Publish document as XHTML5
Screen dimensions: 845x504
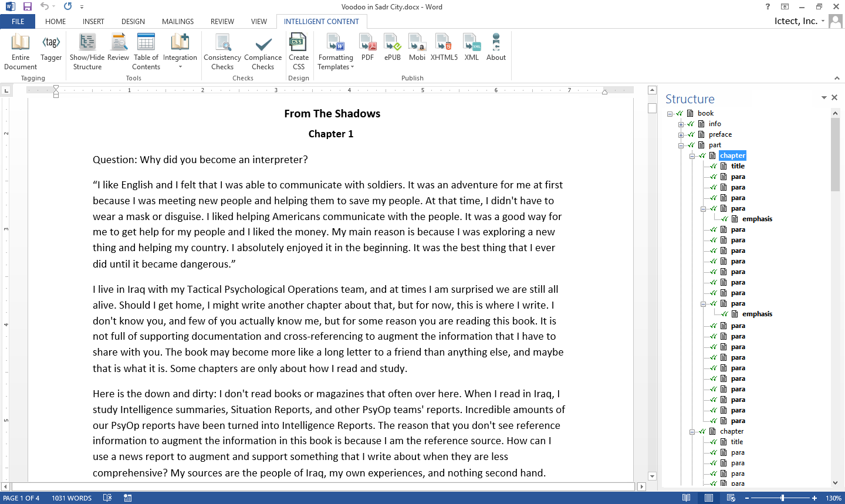point(444,48)
